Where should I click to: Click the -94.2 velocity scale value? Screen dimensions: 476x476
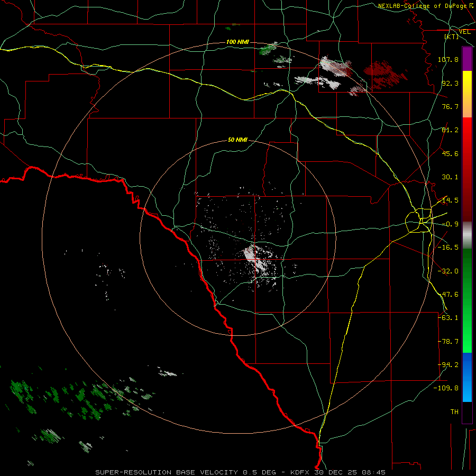click(448, 364)
